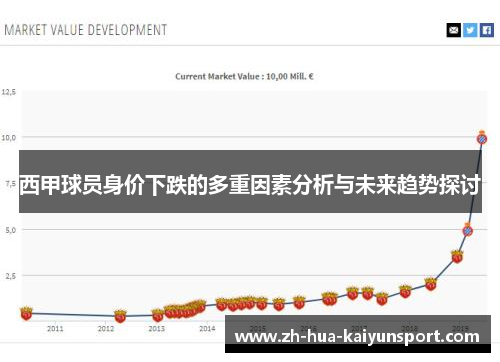
Task: Select the 5,0 Mill. Espanyol crest data point
Action: point(468,230)
